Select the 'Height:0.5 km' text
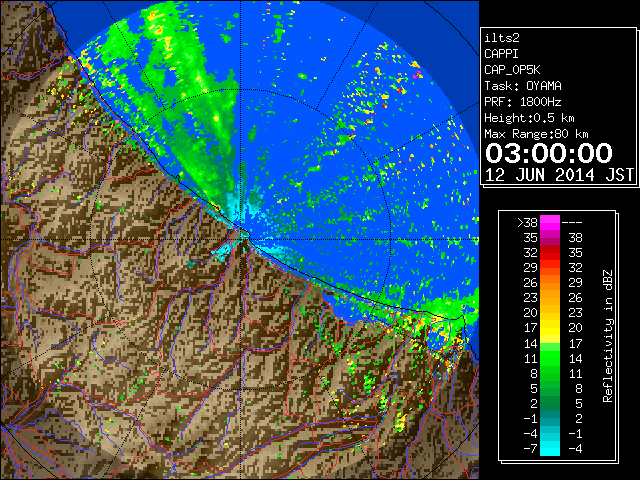Screen dimensions: 640x480 (x=529, y=118)
